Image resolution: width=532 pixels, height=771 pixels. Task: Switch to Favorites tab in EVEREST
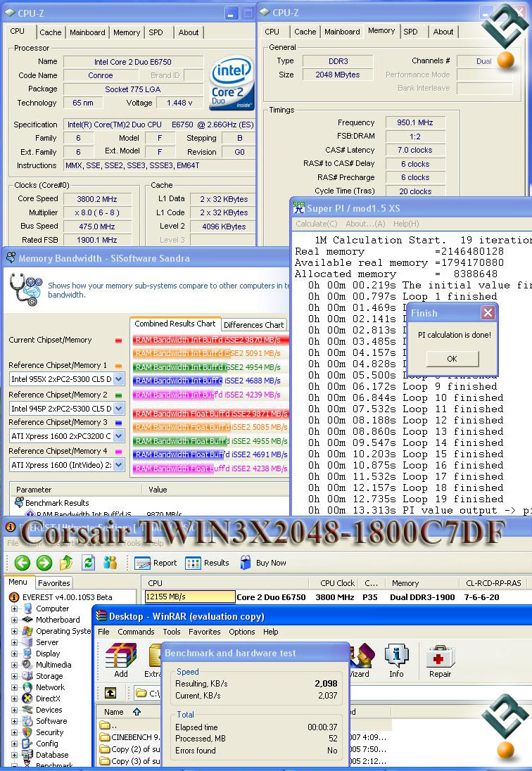pyautogui.click(x=54, y=583)
